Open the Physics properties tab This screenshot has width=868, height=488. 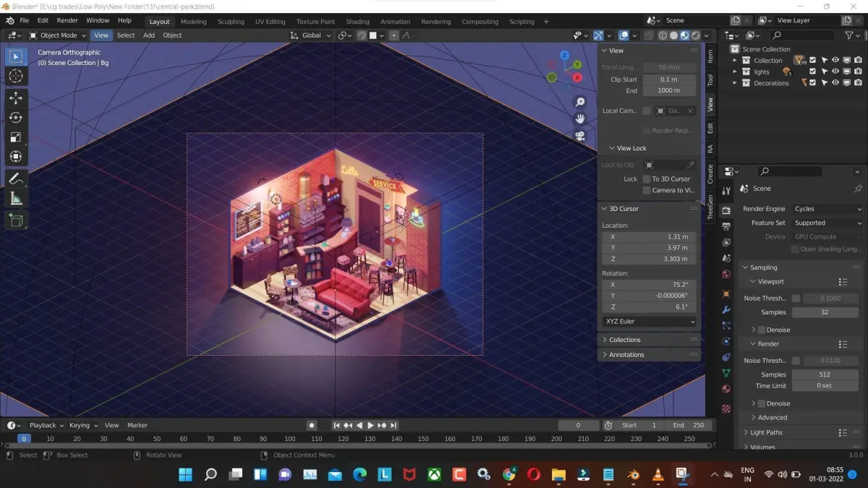click(x=726, y=341)
